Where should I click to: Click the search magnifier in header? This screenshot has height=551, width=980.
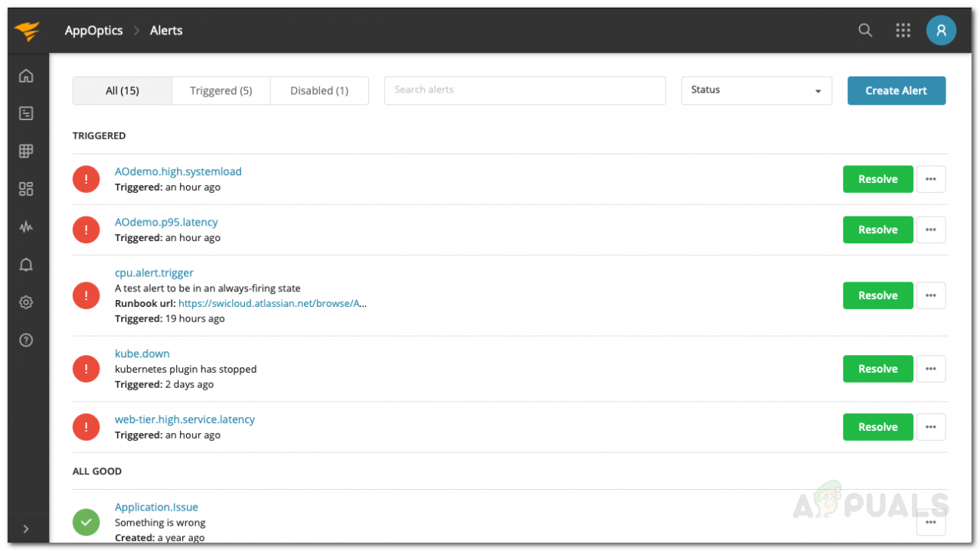tap(865, 31)
